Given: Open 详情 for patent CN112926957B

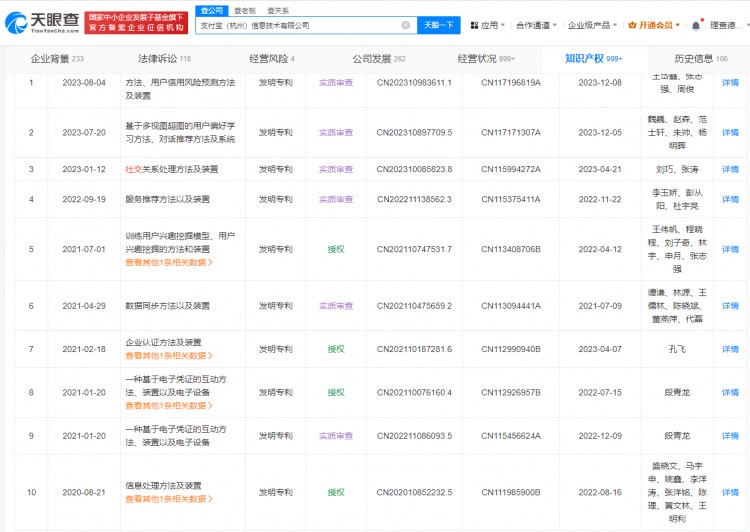Looking at the screenshot, I should tap(730, 393).
